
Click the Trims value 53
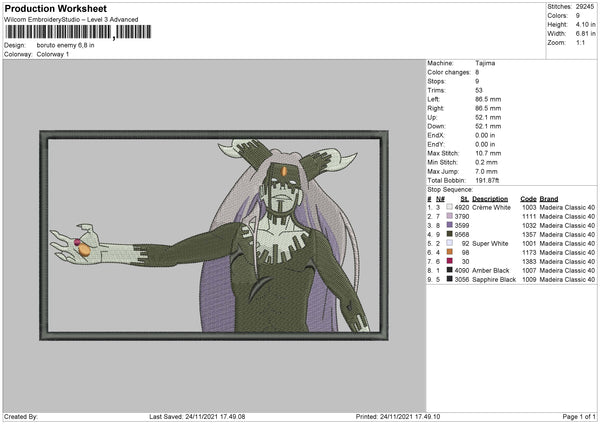(479, 90)
